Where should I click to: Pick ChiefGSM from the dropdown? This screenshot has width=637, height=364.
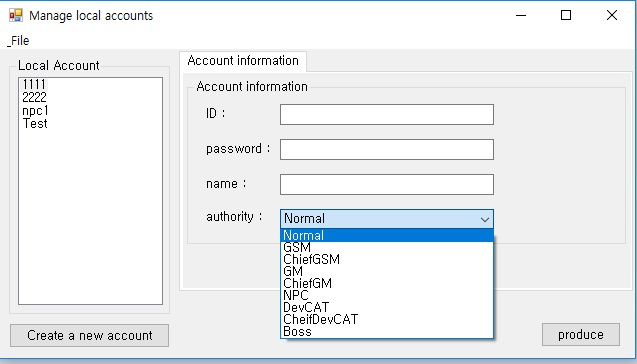pyautogui.click(x=387, y=259)
